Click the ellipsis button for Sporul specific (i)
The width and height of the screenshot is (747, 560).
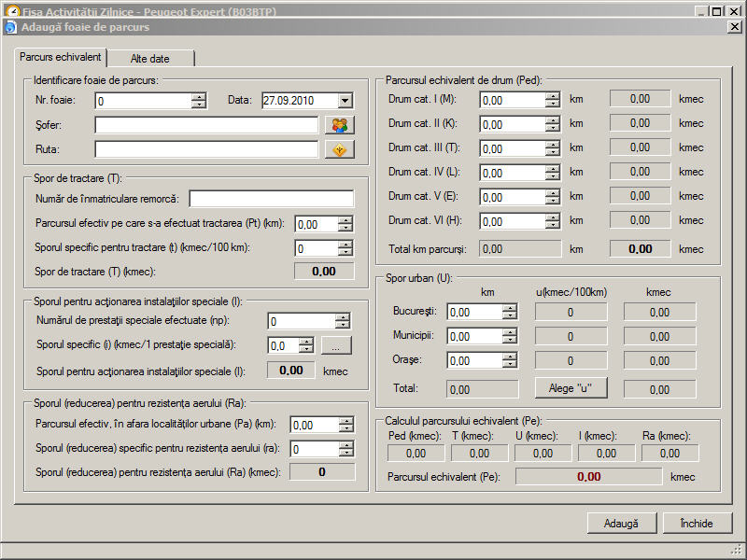(x=336, y=345)
